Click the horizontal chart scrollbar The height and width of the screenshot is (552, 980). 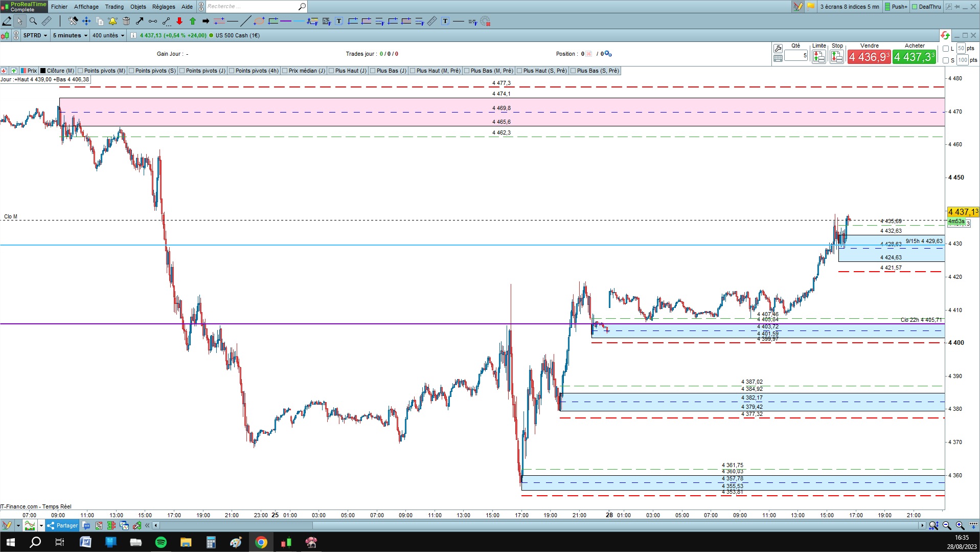[x=539, y=525]
